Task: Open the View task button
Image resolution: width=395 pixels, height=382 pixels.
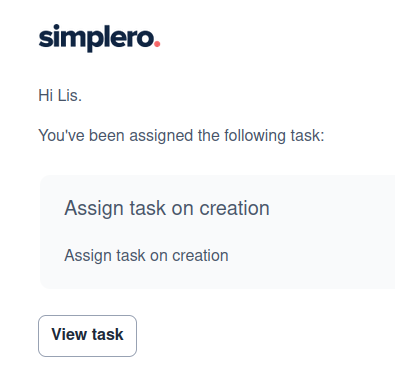Action: (x=87, y=336)
